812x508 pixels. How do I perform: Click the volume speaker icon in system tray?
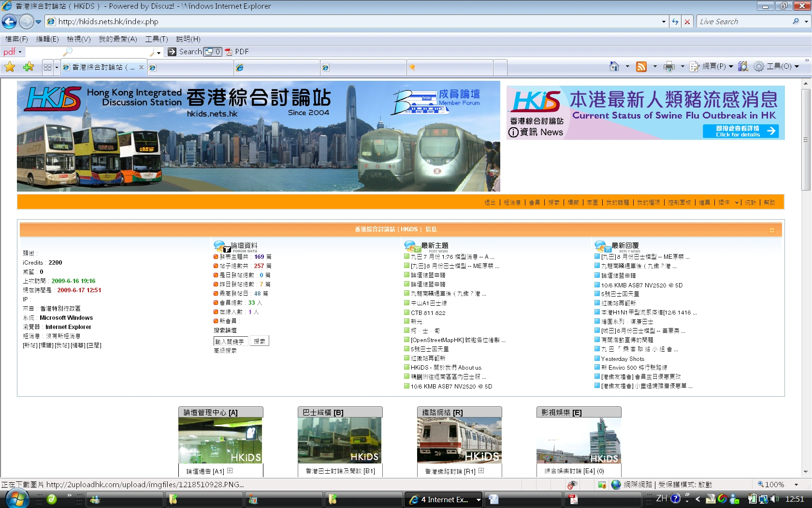tap(775, 499)
